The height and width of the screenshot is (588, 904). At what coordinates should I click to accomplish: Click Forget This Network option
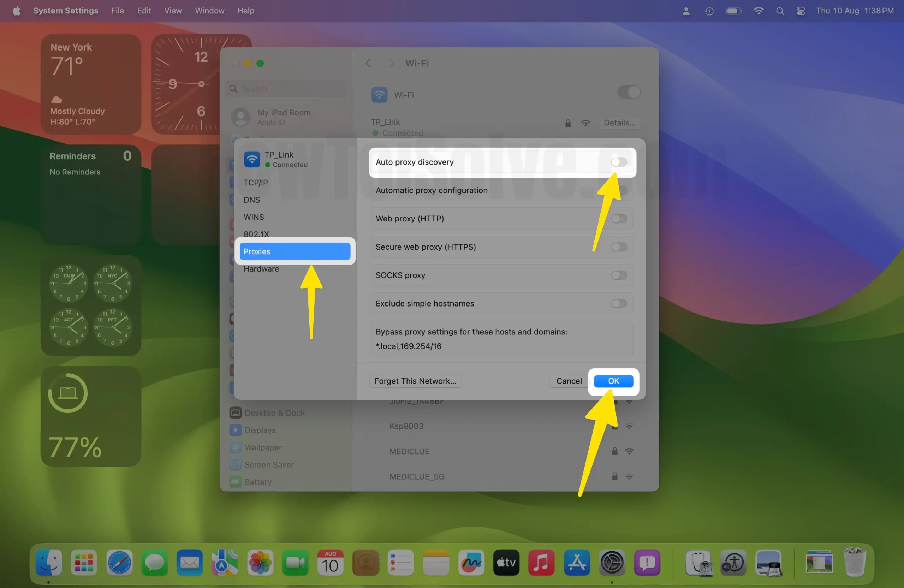(x=415, y=380)
